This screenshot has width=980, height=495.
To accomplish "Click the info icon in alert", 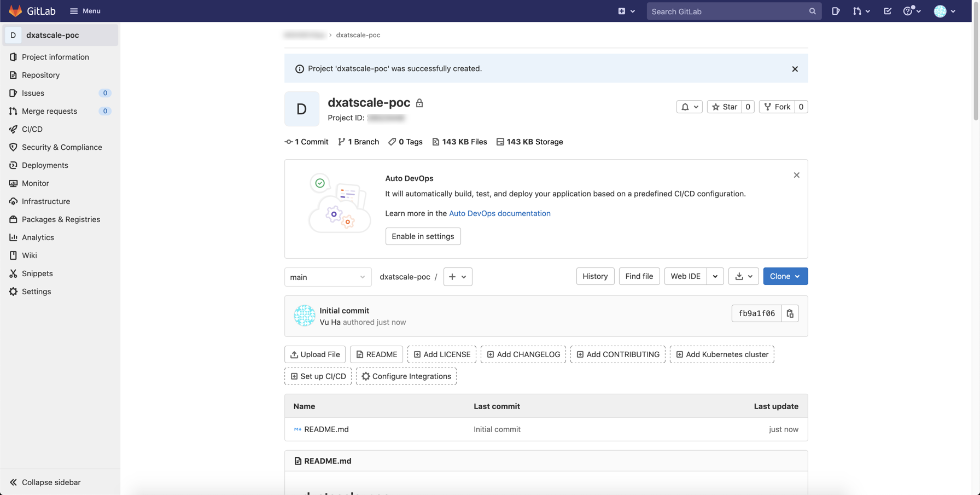I will point(300,69).
